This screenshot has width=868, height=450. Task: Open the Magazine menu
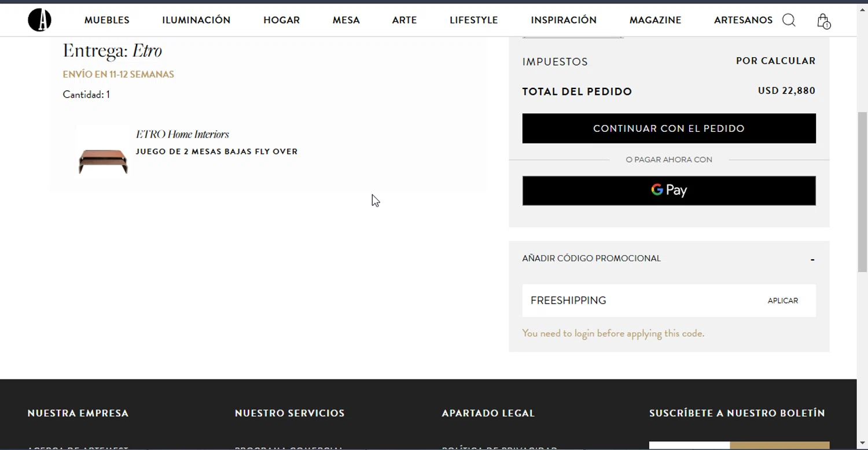click(x=655, y=20)
